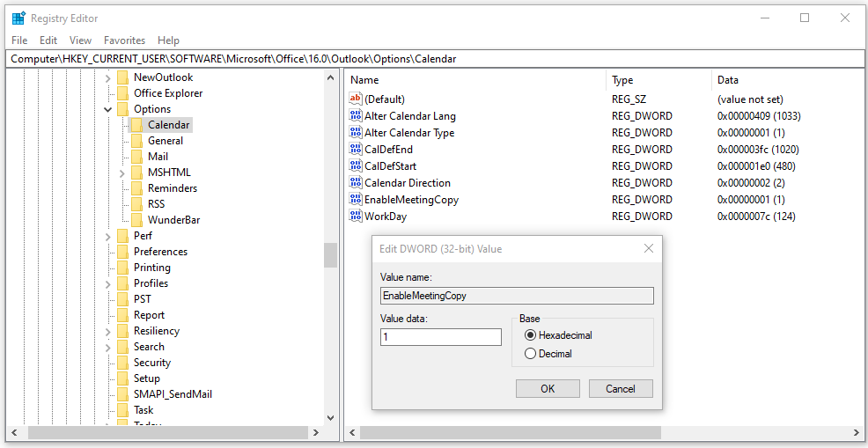Click the General folder icon
868x448 pixels.
(136, 141)
